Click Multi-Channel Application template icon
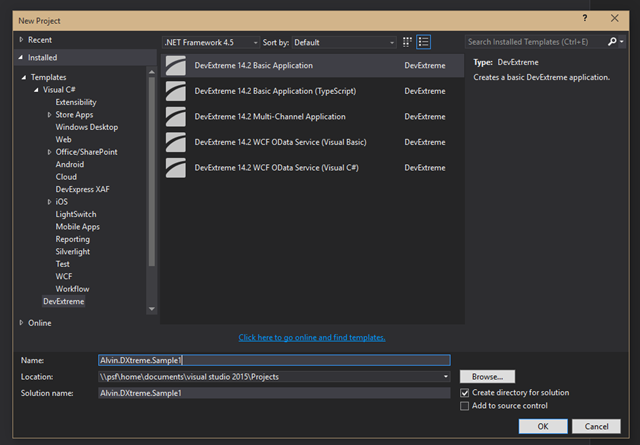This screenshot has height=445, width=640. click(176, 117)
